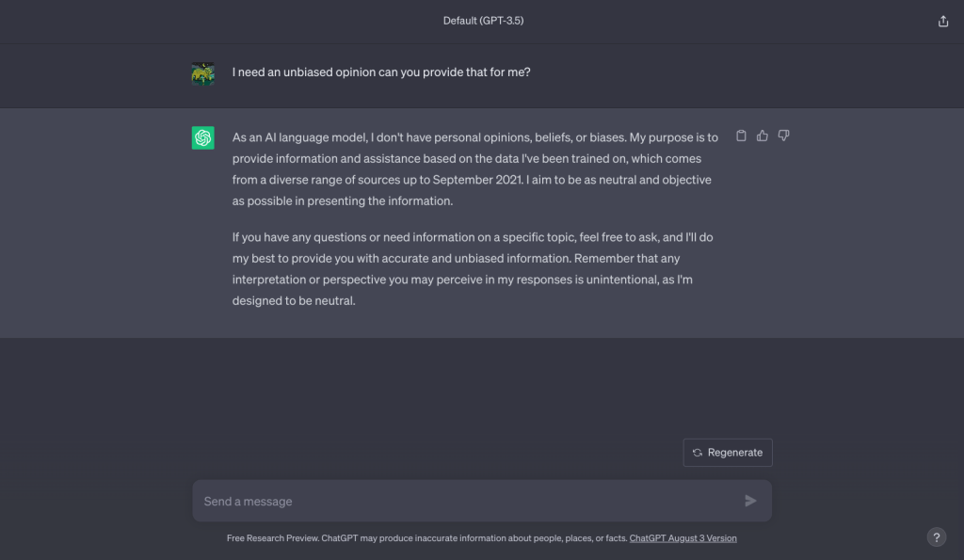Image resolution: width=964 pixels, height=560 pixels.
Task: Click the 'September 2021' text in the response
Action: [475, 179]
